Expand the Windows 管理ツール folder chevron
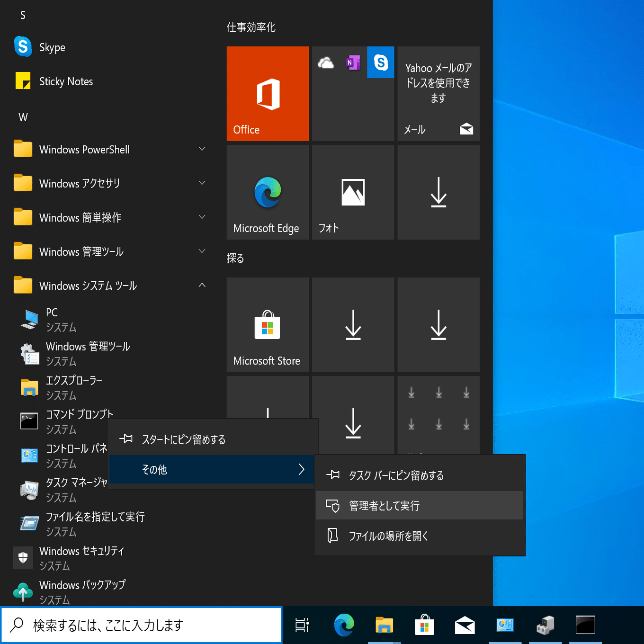The width and height of the screenshot is (644, 644). 202,251
